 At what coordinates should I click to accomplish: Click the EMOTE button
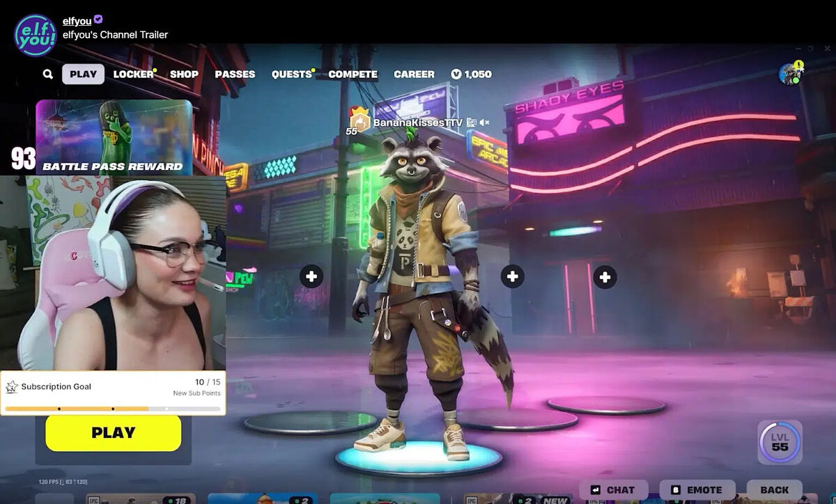697,489
